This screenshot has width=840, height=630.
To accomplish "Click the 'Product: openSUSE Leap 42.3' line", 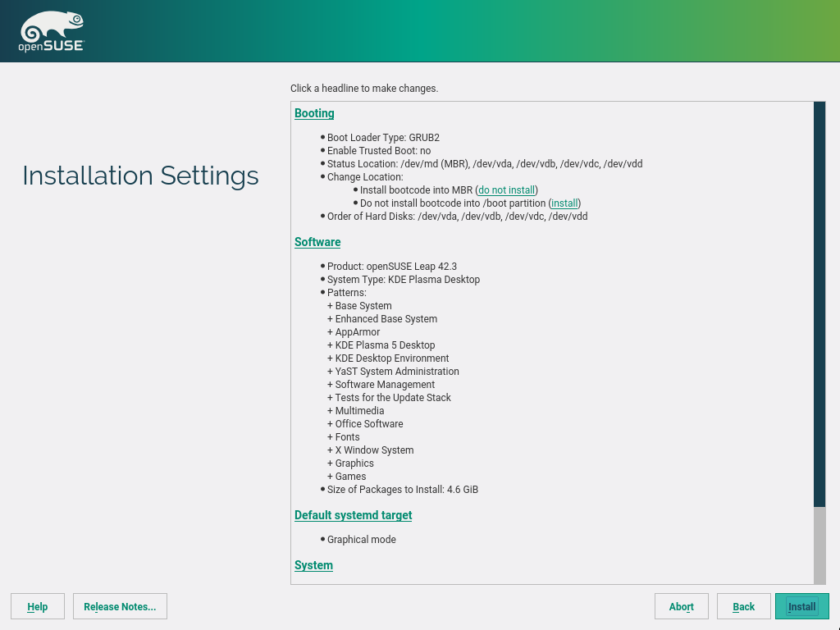I will [x=391, y=267].
